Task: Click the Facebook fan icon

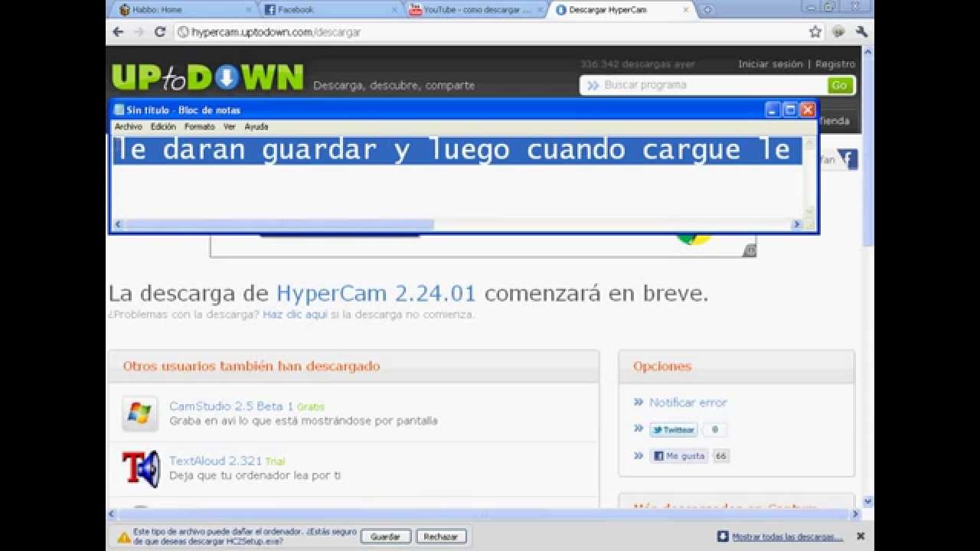Action: click(848, 160)
